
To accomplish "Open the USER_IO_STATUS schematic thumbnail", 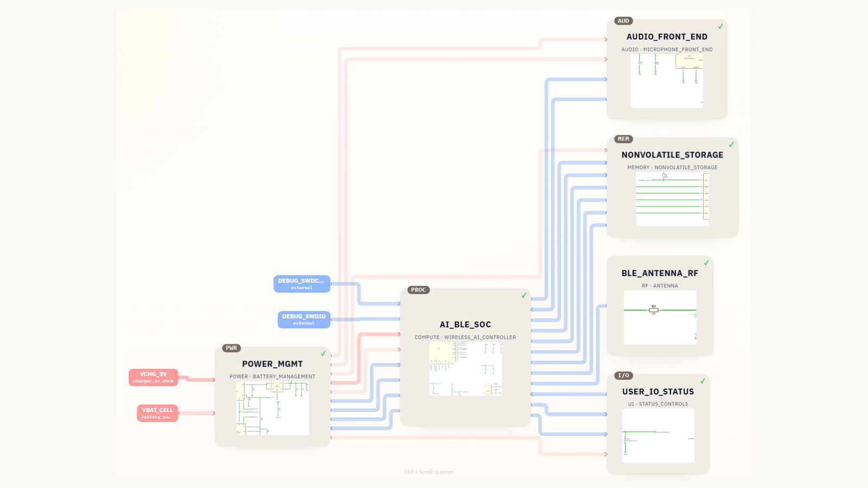I will click(x=658, y=435).
